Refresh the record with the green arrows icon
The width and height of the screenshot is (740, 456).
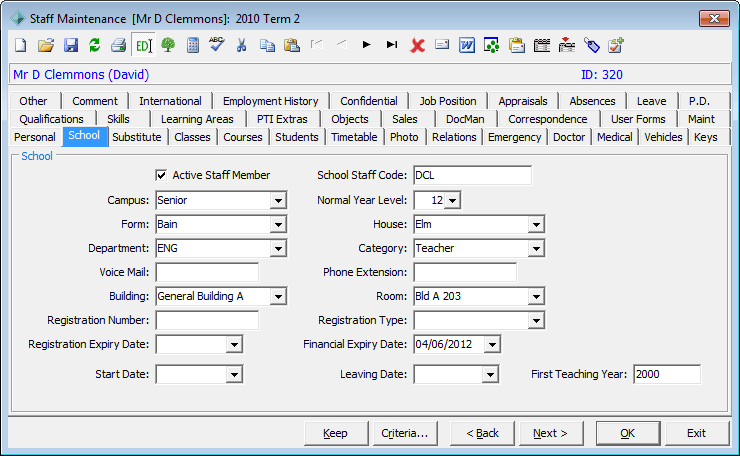95,45
